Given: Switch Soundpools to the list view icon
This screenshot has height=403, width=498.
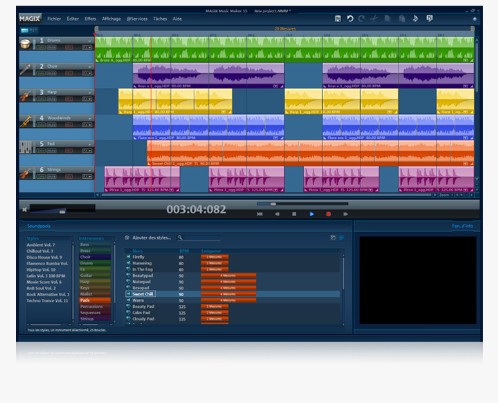Looking at the screenshot, I should pyautogui.click(x=341, y=238).
